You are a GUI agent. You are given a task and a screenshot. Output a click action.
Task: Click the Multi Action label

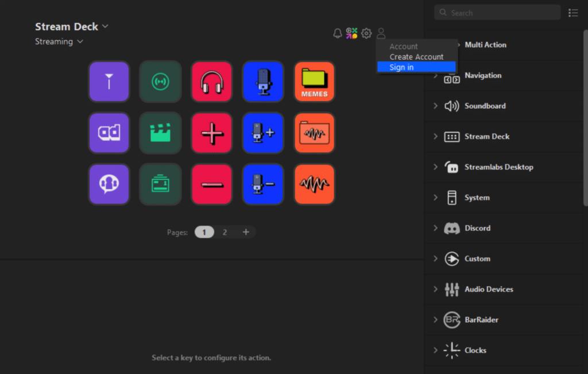pos(485,45)
